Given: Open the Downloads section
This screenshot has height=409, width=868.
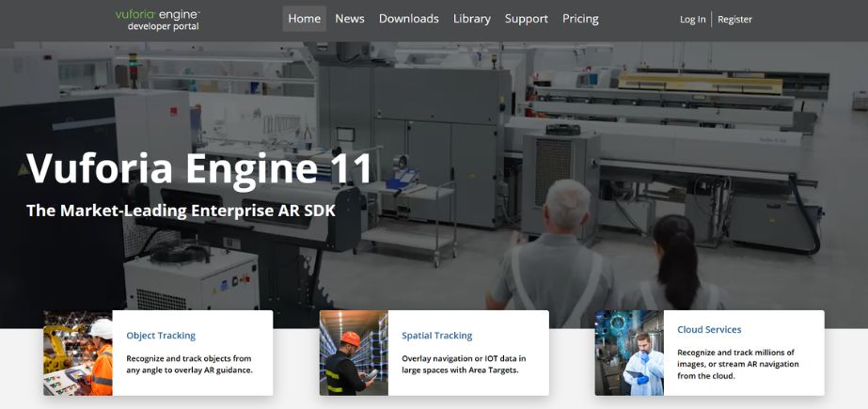Looking at the screenshot, I should (408, 19).
